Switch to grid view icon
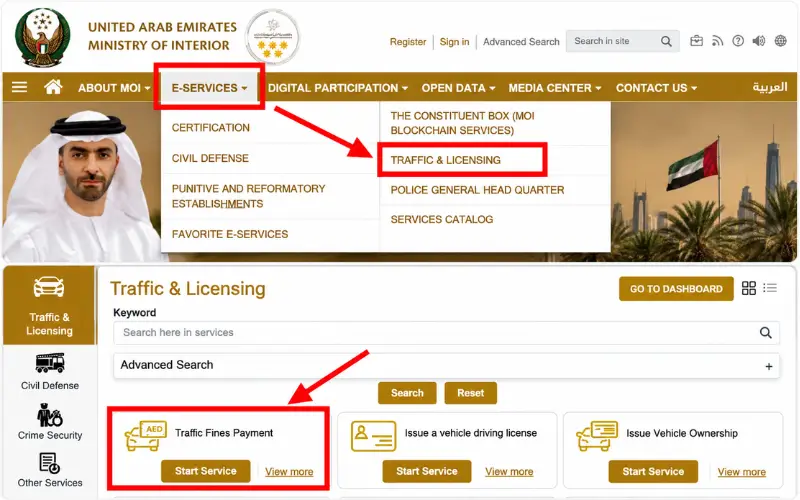Image resolution: width=800 pixels, height=500 pixels. point(748,288)
